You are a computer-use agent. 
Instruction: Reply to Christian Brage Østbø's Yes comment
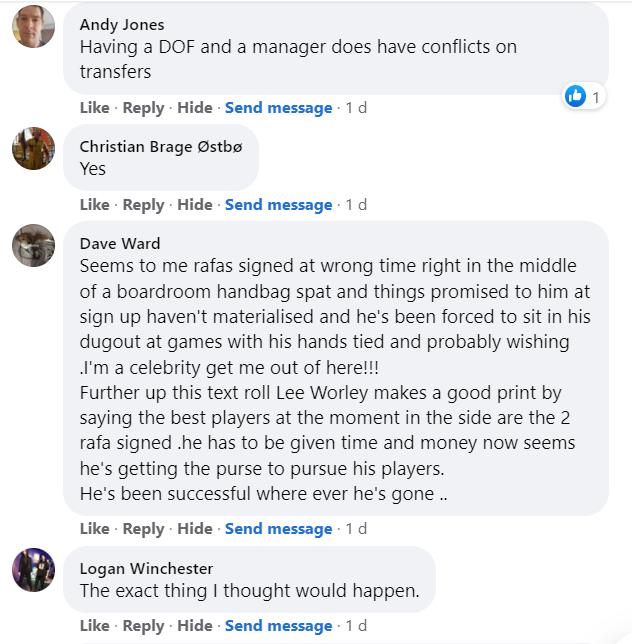coord(143,205)
